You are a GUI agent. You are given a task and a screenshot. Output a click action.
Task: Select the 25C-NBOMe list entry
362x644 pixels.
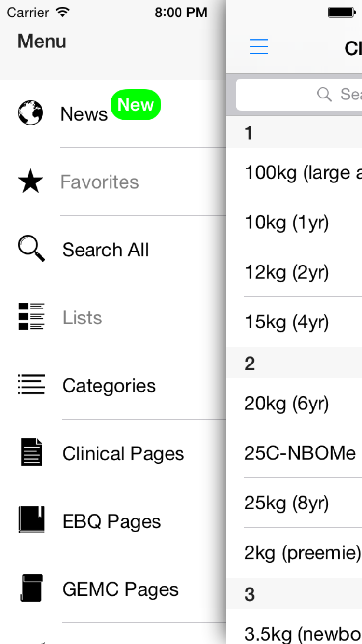300,453
